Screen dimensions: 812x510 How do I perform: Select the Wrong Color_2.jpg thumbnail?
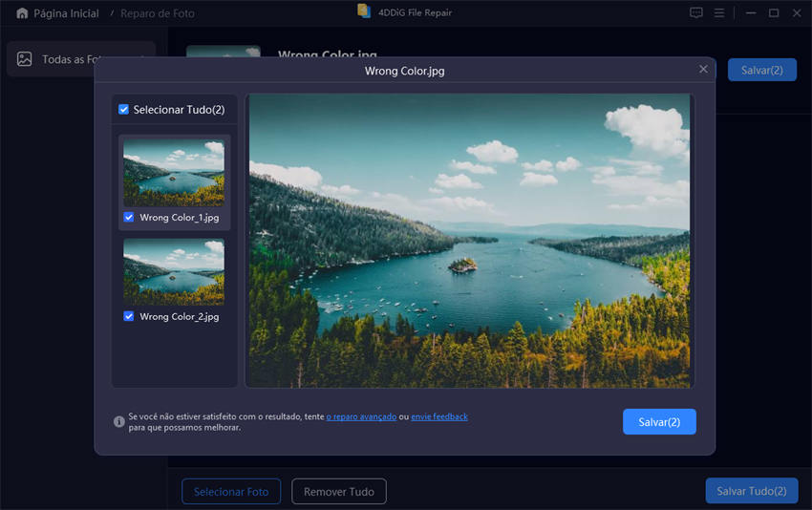pos(174,271)
